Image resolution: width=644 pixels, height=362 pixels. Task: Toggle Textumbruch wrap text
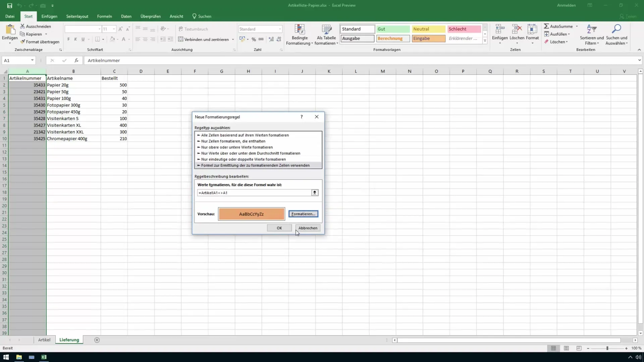click(193, 29)
